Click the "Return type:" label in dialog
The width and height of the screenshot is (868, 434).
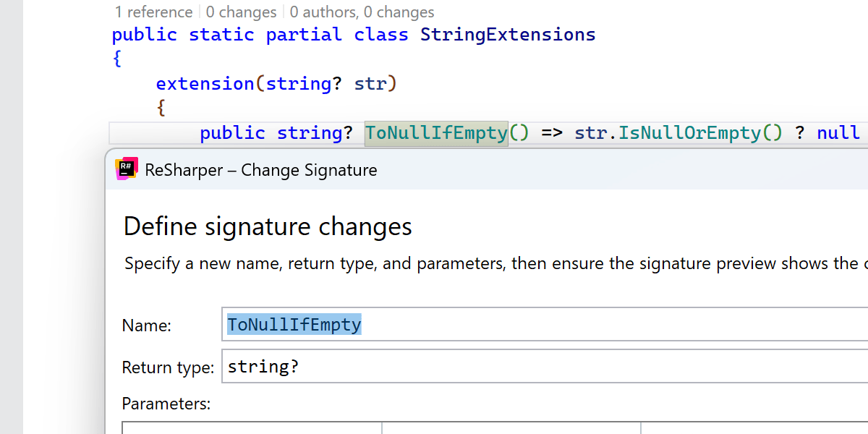tap(168, 367)
